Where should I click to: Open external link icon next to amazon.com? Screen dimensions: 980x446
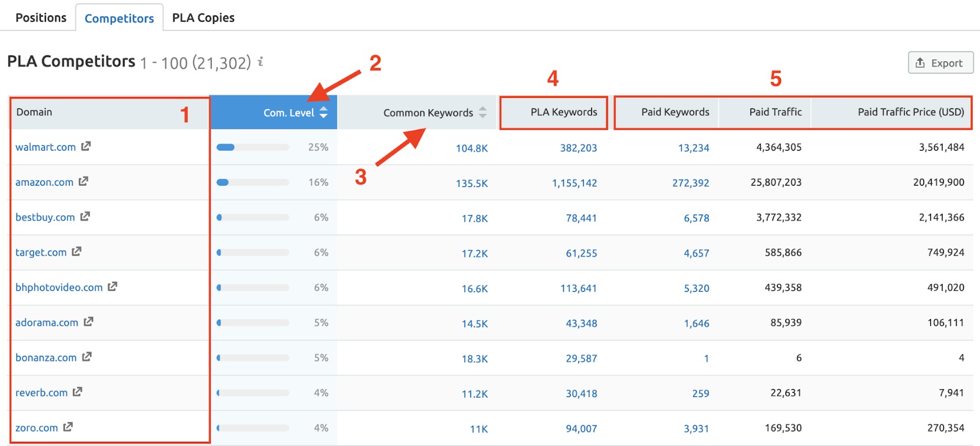coord(83,181)
